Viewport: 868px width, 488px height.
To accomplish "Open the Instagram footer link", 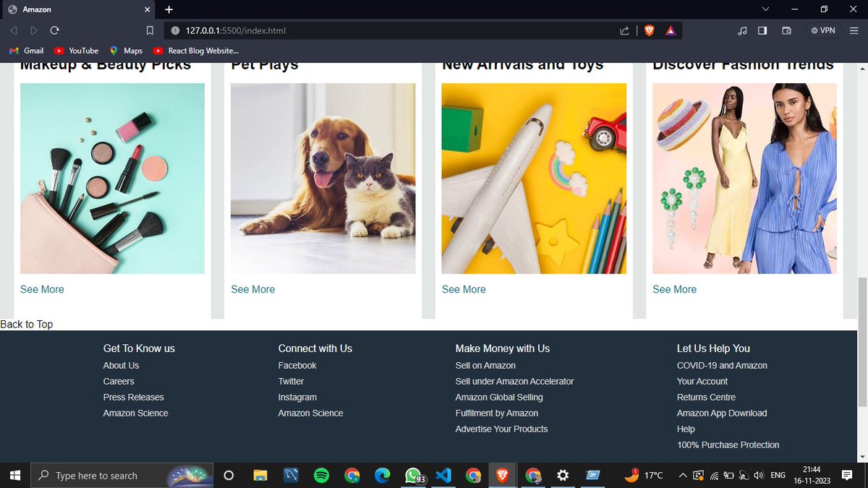I will click(x=297, y=398).
